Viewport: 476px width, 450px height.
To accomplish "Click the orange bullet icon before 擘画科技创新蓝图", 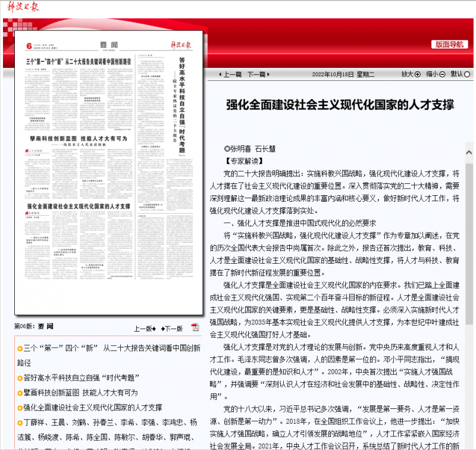I will (20, 393).
